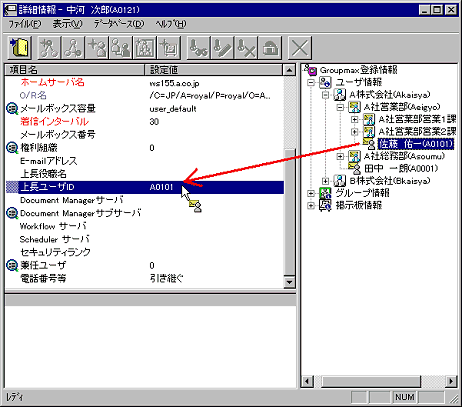Click the organization hierarchy toolbar icon
Image resolution: width=462 pixels, height=407 pixels.
pyautogui.click(x=73, y=48)
